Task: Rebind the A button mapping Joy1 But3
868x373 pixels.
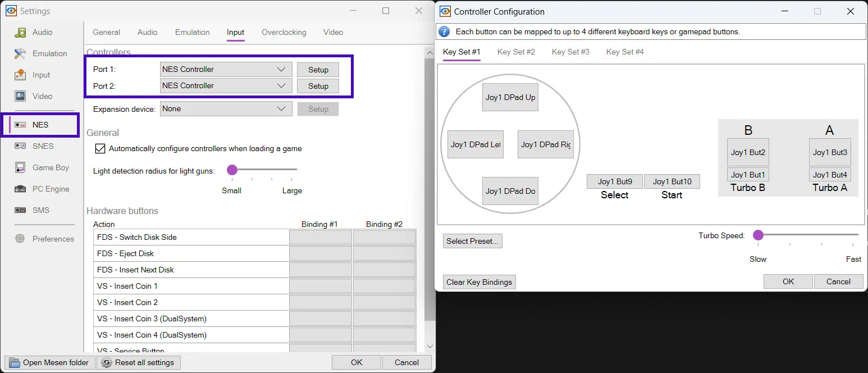Action: [830, 152]
